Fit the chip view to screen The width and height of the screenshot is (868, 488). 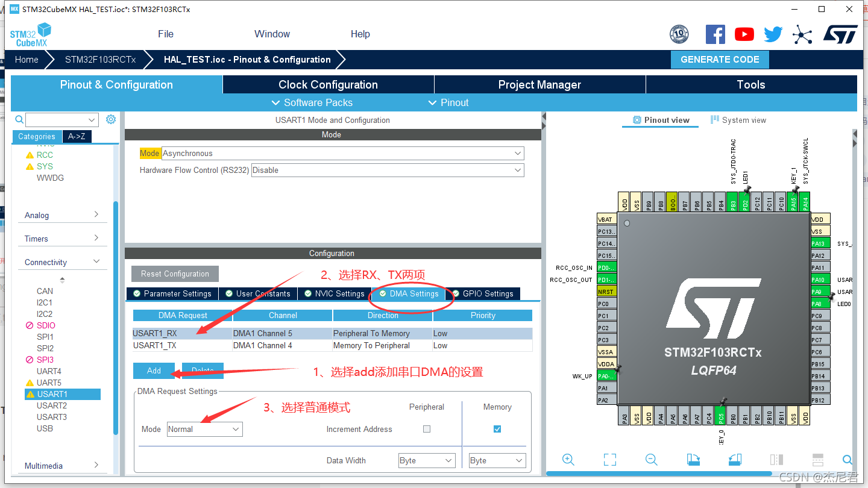click(x=610, y=460)
